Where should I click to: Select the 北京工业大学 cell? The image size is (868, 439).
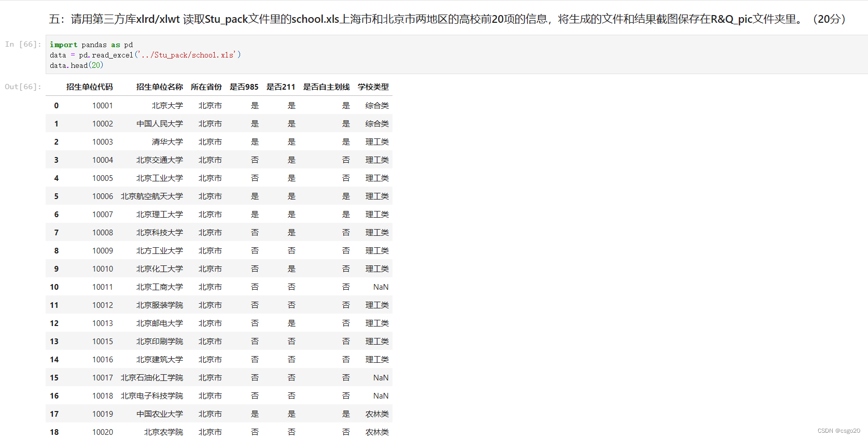(x=159, y=178)
